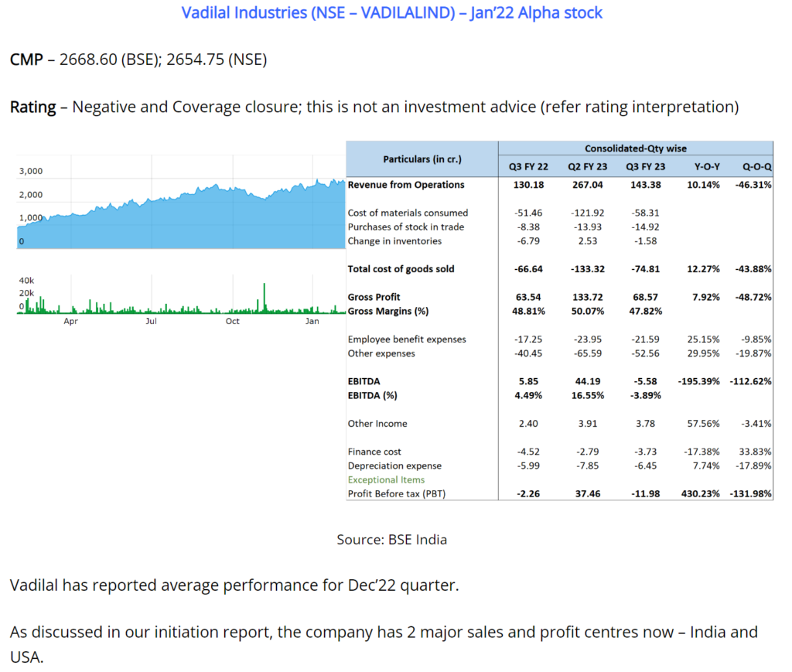The height and width of the screenshot is (672, 792).
Task: Click the paragraph mentioning India and USA
Action: point(384,645)
